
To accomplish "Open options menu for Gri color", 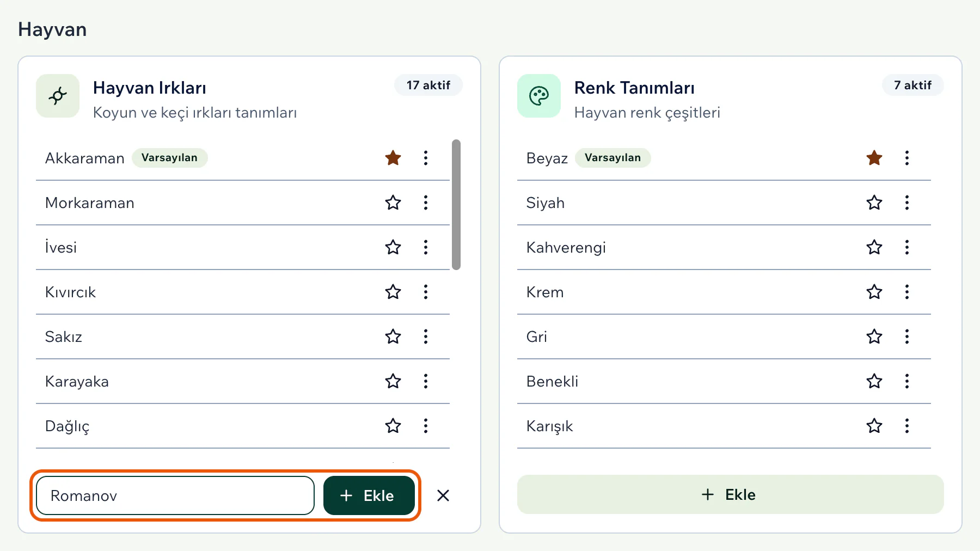I will click(x=907, y=336).
